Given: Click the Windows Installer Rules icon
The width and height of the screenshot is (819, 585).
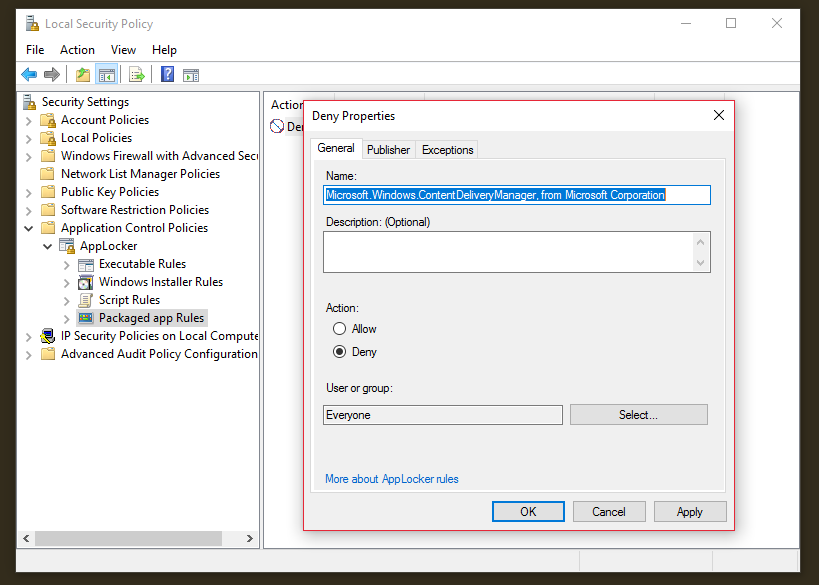Looking at the screenshot, I should coord(86,282).
